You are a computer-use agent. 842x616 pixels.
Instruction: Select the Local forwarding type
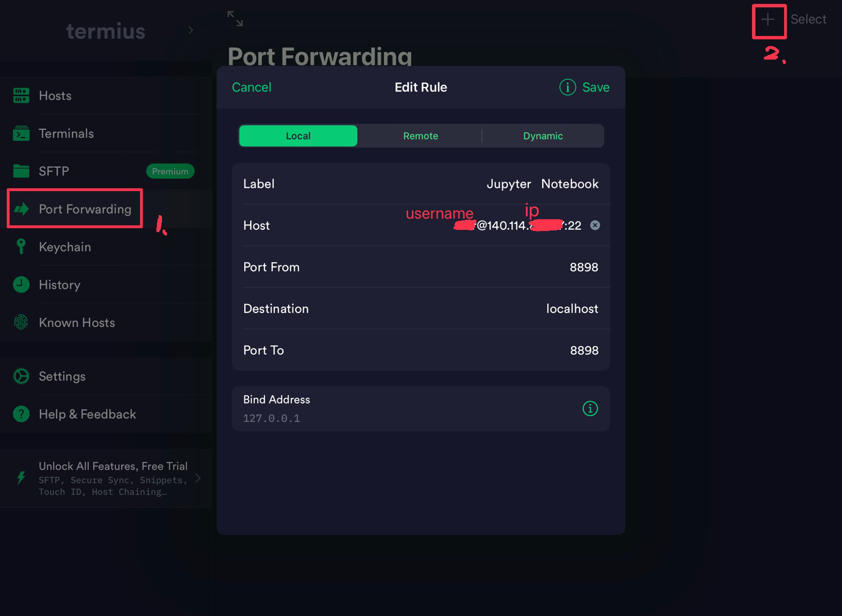pyautogui.click(x=298, y=136)
